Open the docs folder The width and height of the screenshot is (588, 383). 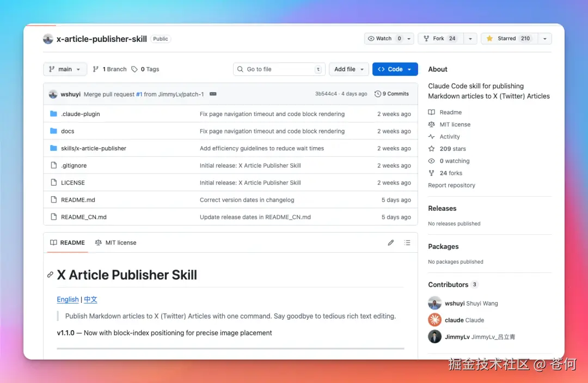[x=68, y=131]
